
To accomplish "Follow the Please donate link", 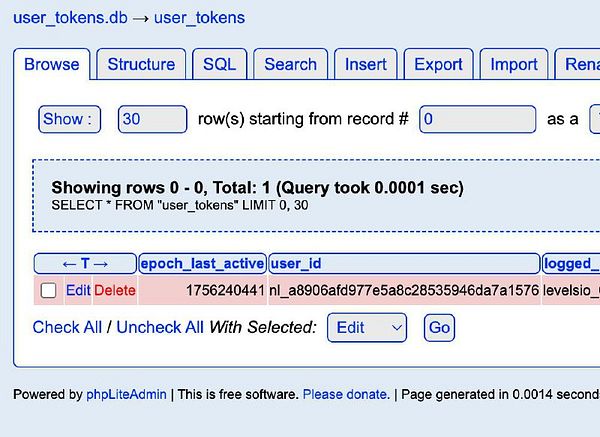I will [346, 395].
